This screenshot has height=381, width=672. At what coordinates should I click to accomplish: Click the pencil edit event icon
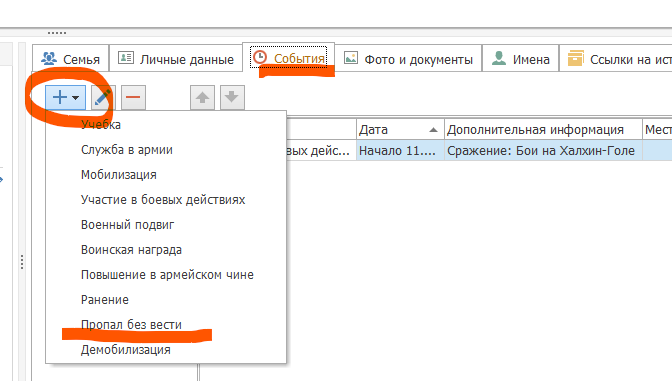[103, 97]
